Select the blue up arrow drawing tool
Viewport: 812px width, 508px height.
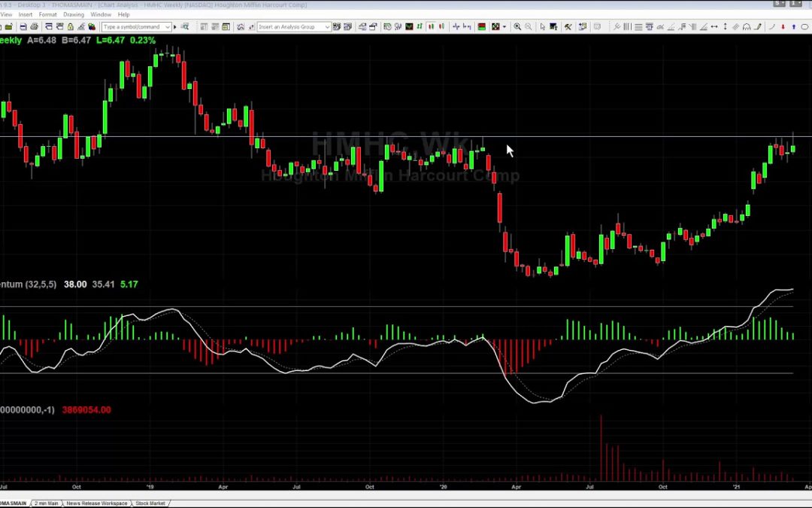tap(794, 26)
